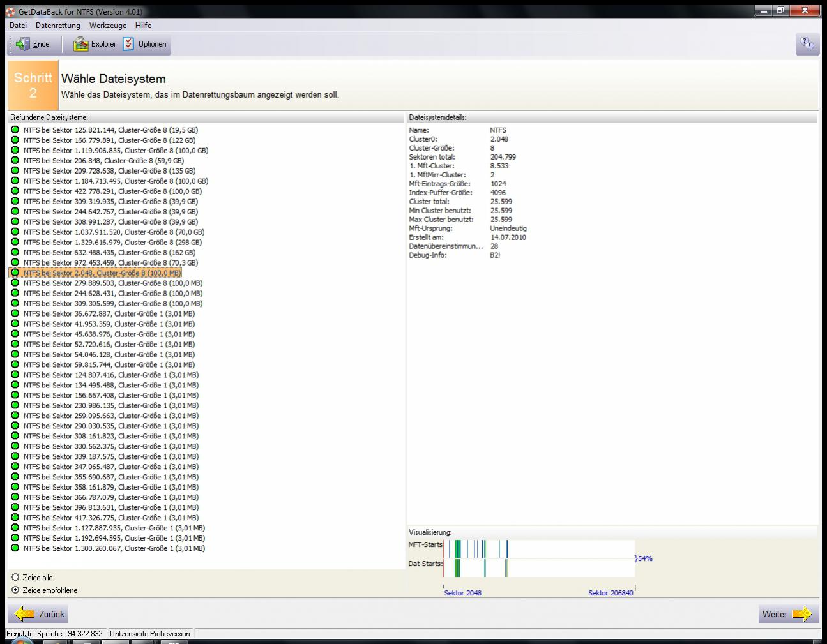The height and width of the screenshot is (644, 827).
Task: Select NTFS bei Sektor 45.638.976 entry
Action: tap(109, 334)
